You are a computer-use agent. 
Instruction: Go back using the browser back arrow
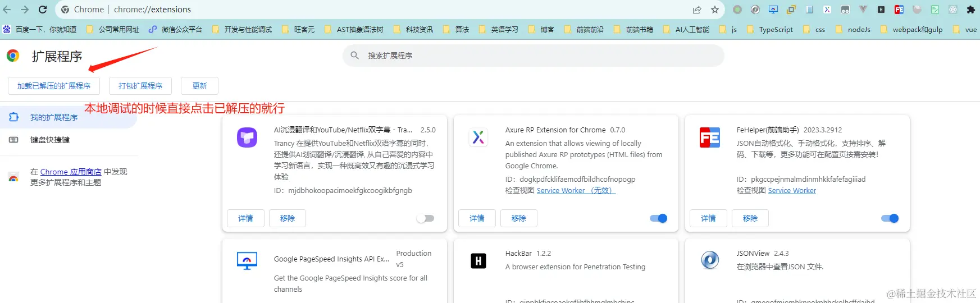[x=7, y=10]
